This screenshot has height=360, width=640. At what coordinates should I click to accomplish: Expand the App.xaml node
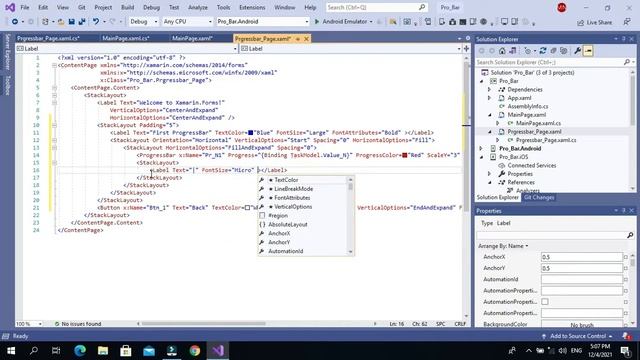point(489,98)
